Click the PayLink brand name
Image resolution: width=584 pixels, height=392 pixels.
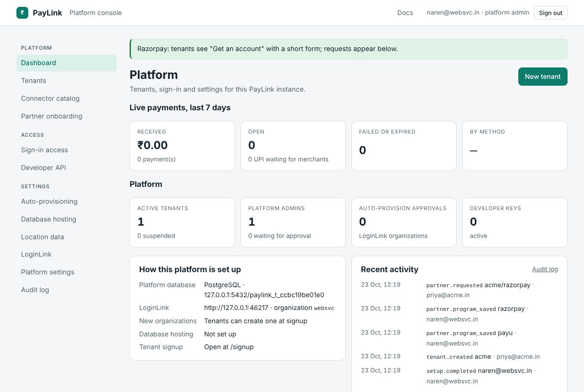coord(47,13)
